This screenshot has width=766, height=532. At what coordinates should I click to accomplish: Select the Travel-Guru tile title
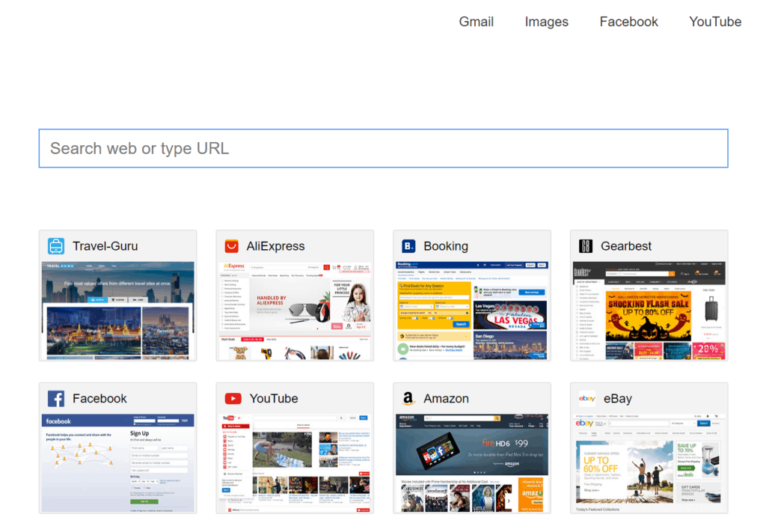point(105,246)
